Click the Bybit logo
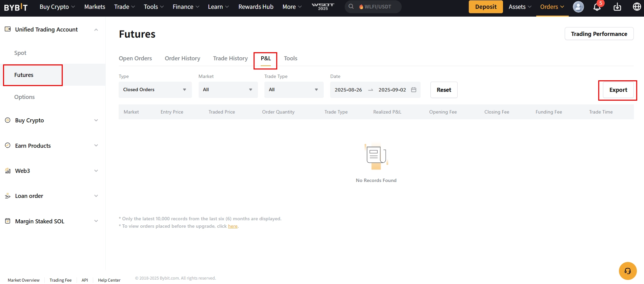Viewport: 644px width, 284px height. (x=16, y=7)
